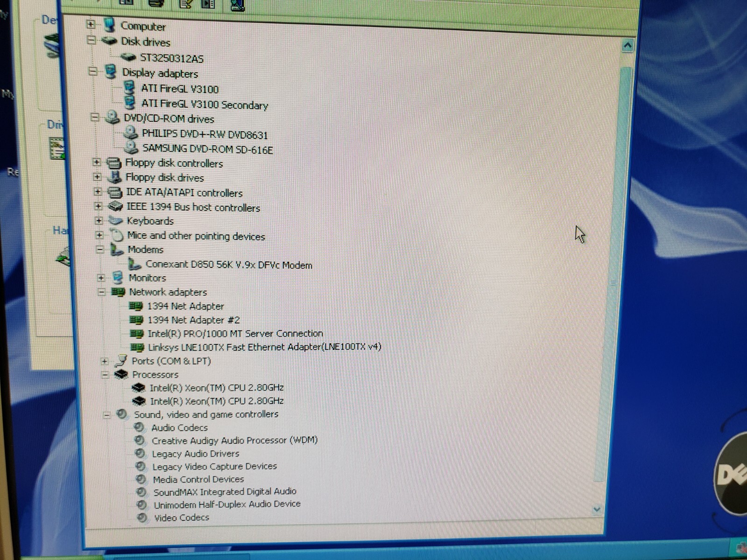Collapse the Display adapters node
Screen dimensions: 747x560
coord(93,71)
